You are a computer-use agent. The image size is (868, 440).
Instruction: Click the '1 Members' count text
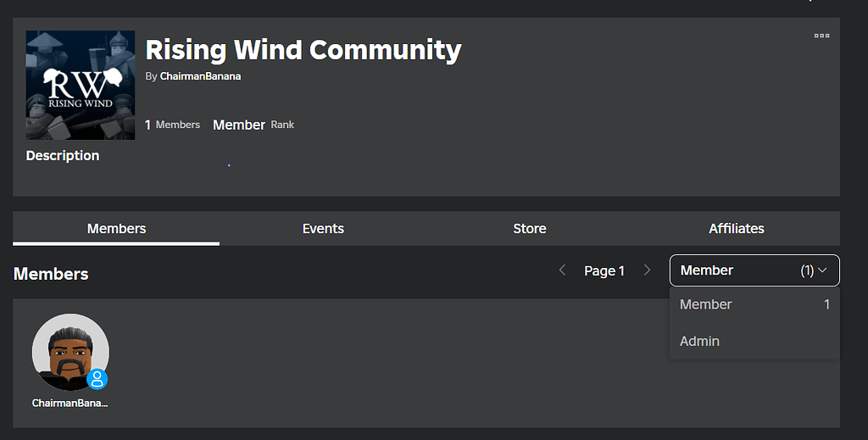pos(172,125)
